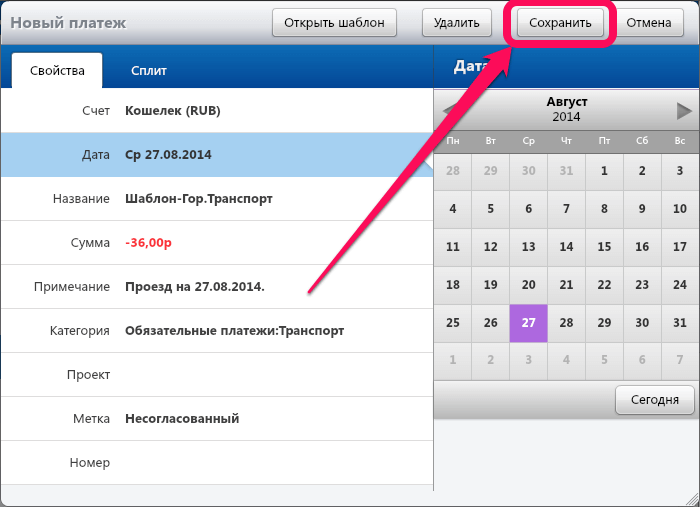This screenshot has width=700, height=507.
Task: Choose August 18 in calendar
Action: [x=453, y=285]
